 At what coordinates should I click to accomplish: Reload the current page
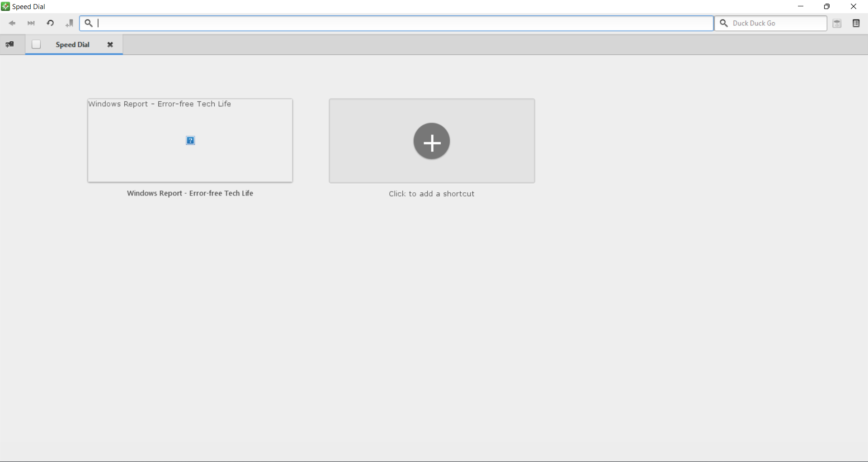tap(50, 23)
